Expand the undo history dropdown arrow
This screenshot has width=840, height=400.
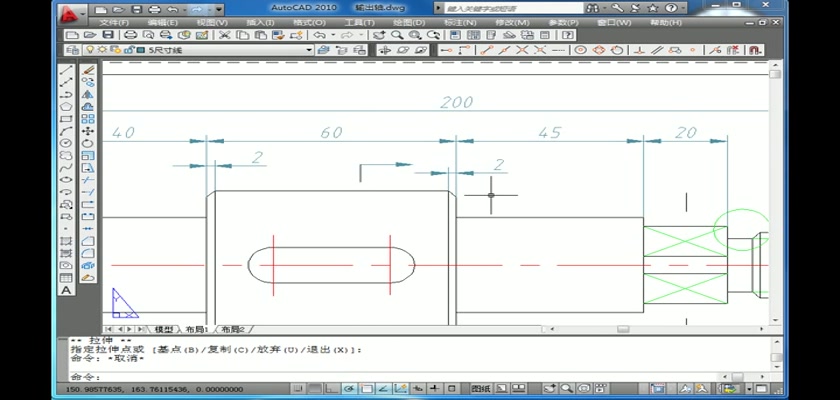pyautogui.click(x=333, y=35)
